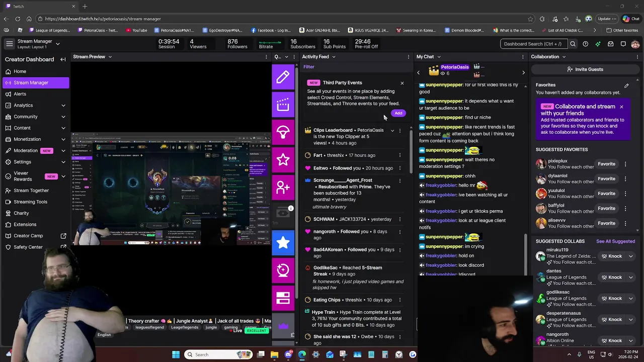
Task: Click the Invite Guests button
Action: click(585, 69)
